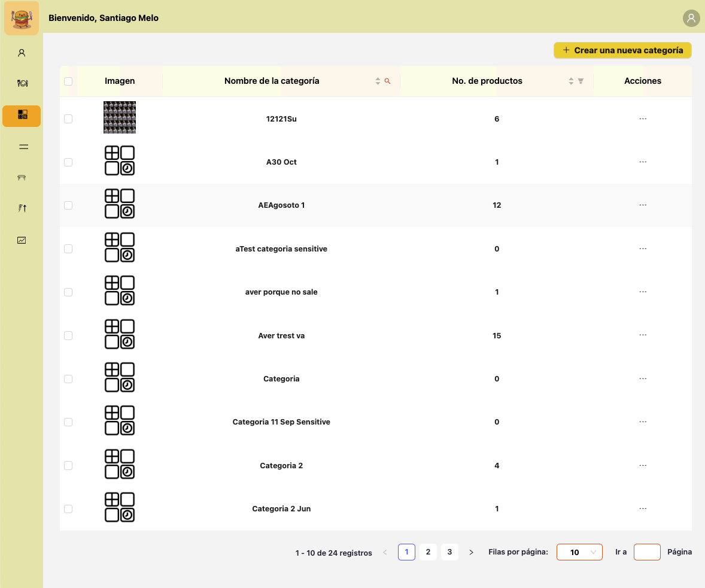Open the user profile avatar icon
Image resolution: width=705 pixels, height=588 pixels.
coord(691,18)
